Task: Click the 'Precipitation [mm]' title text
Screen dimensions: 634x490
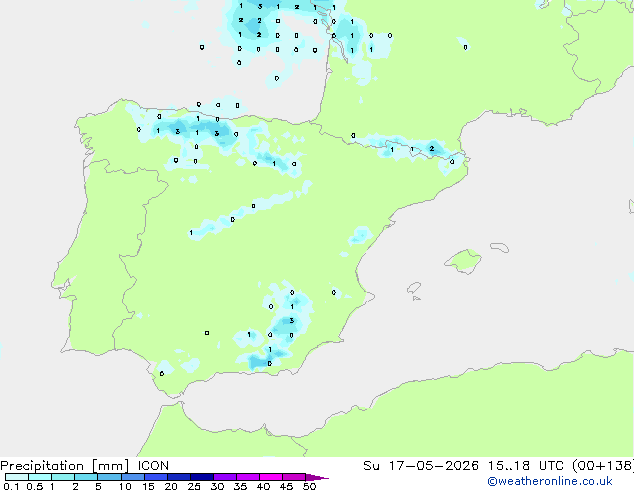Action: click(65, 466)
